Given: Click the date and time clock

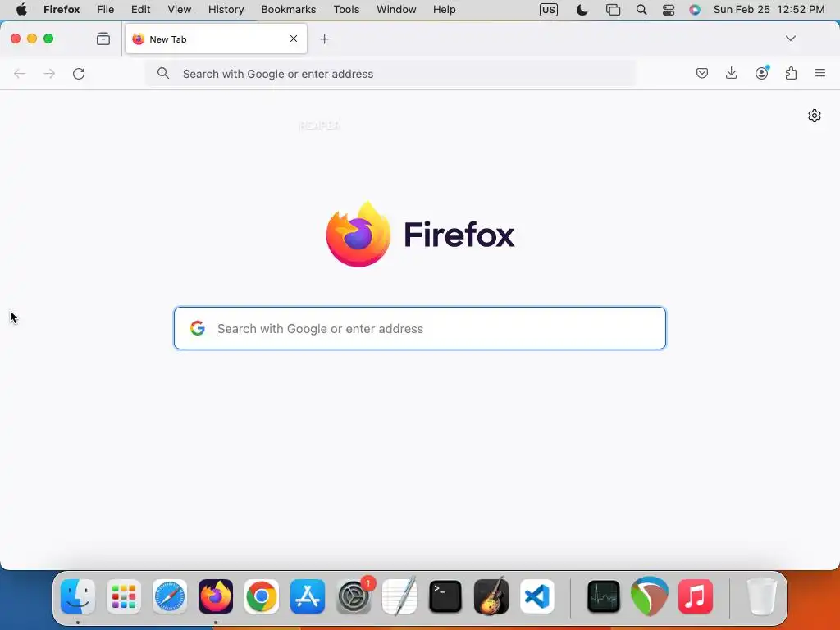Looking at the screenshot, I should [x=769, y=10].
